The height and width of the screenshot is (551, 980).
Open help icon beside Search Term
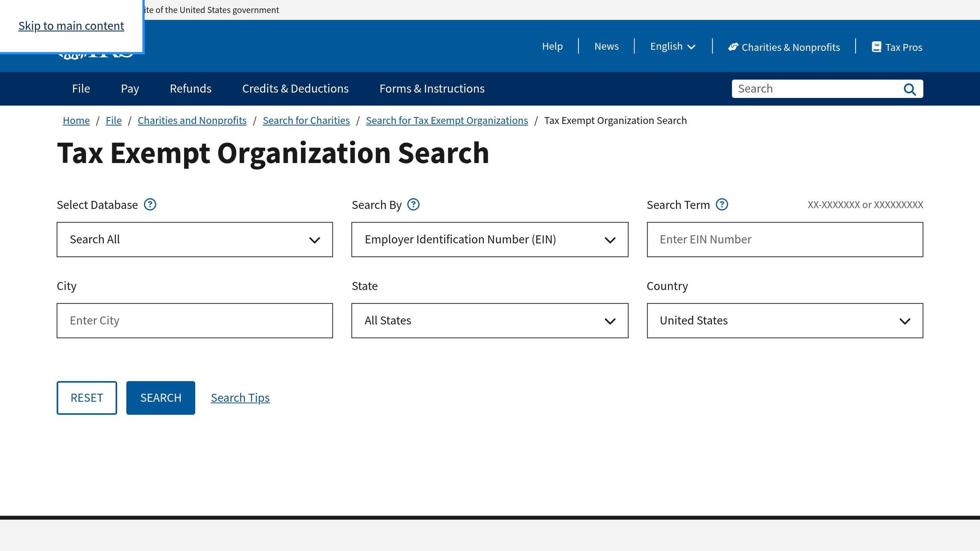click(722, 205)
